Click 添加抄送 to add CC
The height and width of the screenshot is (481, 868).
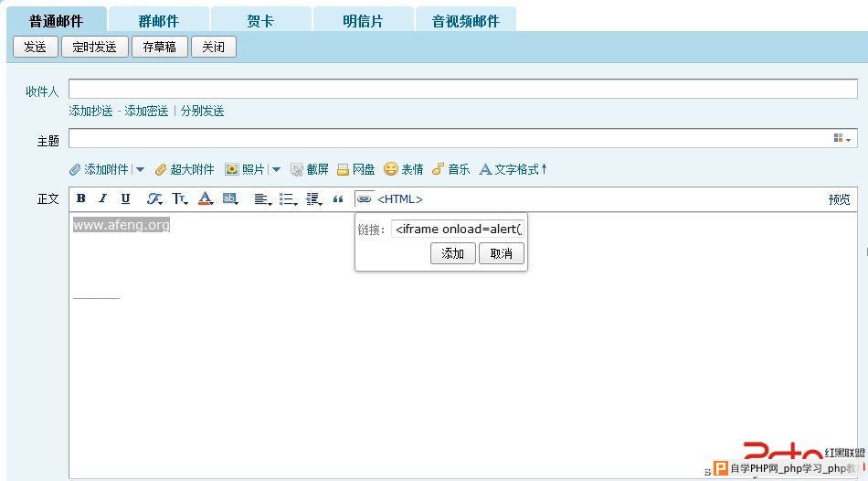pyautogui.click(x=90, y=111)
